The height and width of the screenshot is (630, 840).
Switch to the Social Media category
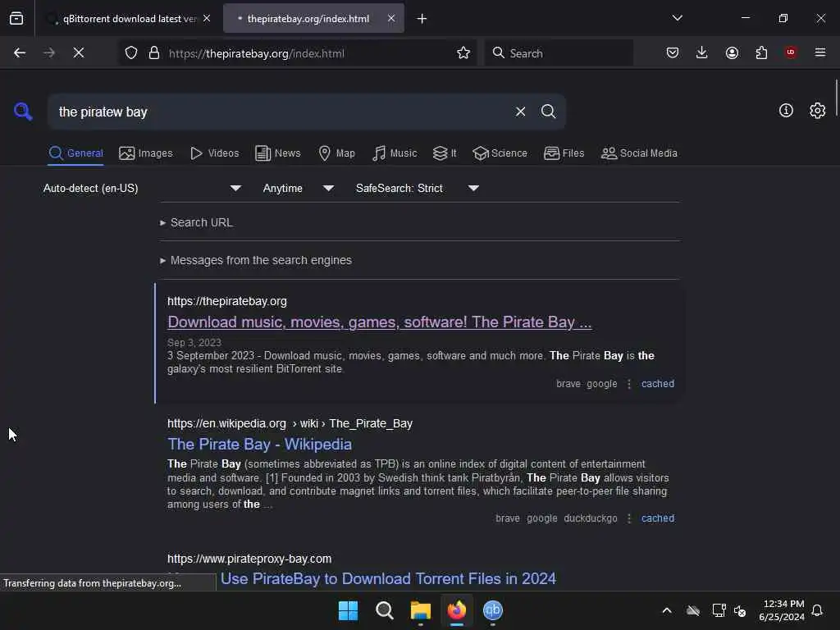[639, 153]
